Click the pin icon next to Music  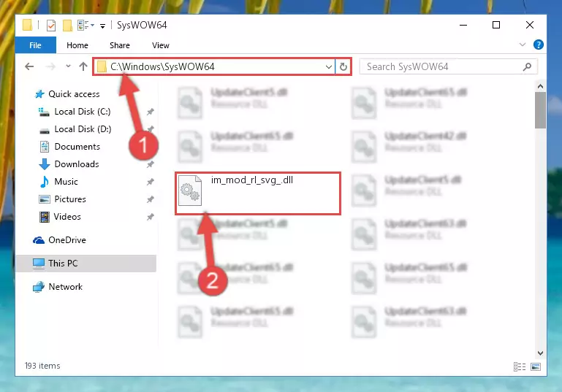(x=150, y=182)
